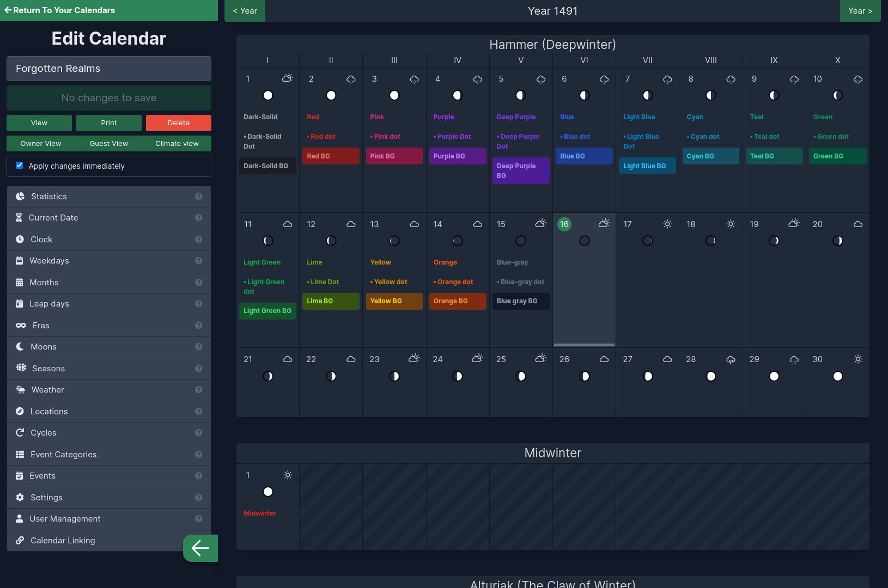
Task: Select the Weather icon in the sidebar
Action: pyautogui.click(x=20, y=389)
